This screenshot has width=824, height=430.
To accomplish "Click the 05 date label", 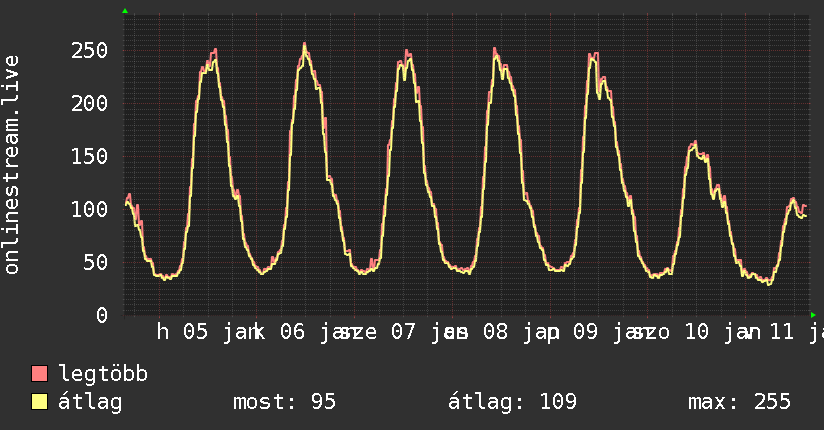I will pyautogui.click(x=195, y=332).
